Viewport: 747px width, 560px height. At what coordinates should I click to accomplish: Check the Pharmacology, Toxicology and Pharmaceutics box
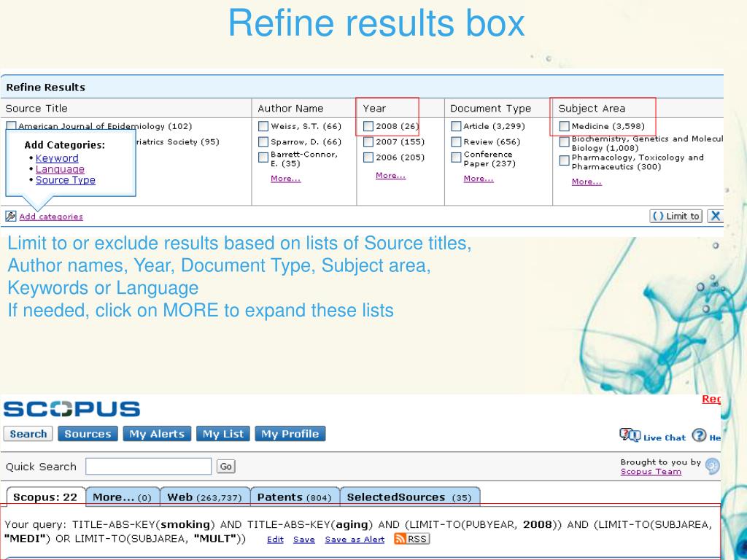pos(564,160)
